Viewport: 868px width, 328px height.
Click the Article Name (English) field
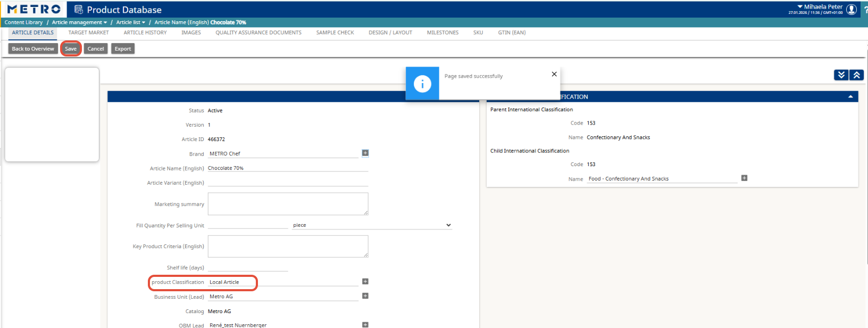tap(288, 168)
